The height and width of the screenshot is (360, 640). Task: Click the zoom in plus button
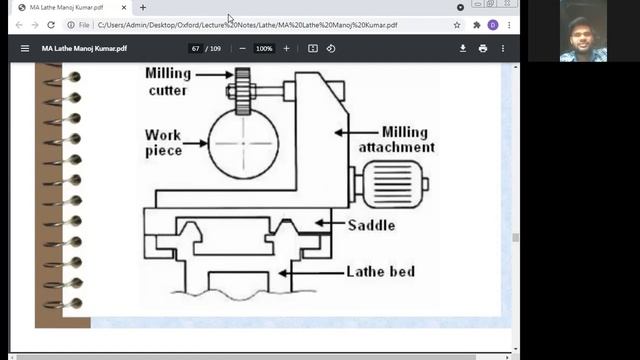[x=287, y=49]
